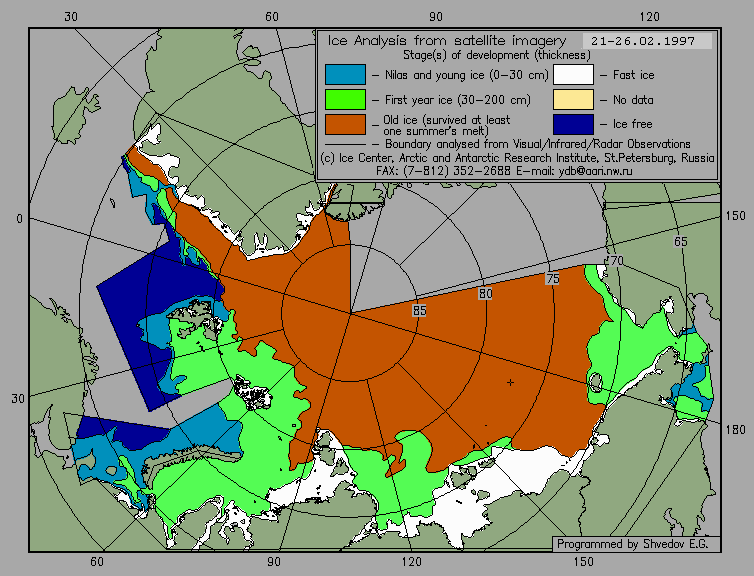The image size is (754, 576).
Task: Click the 0 longitude label
Action: (19, 219)
